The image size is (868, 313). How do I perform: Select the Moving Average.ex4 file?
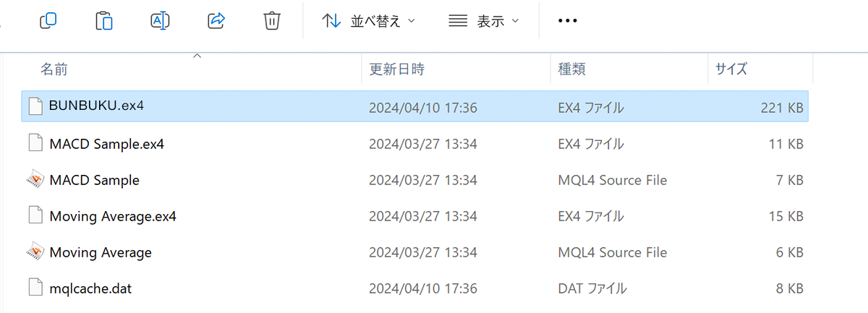click(415, 216)
